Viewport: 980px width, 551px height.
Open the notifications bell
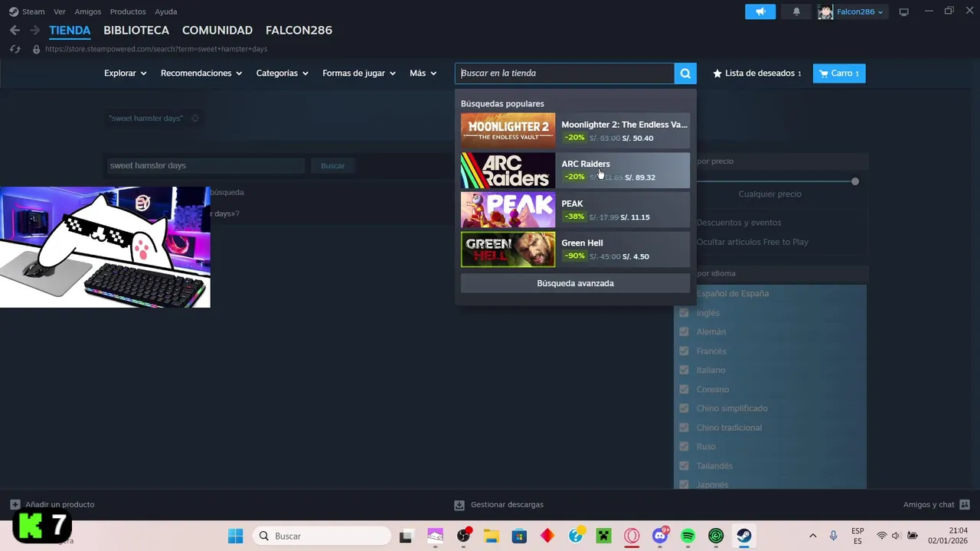(x=796, y=11)
